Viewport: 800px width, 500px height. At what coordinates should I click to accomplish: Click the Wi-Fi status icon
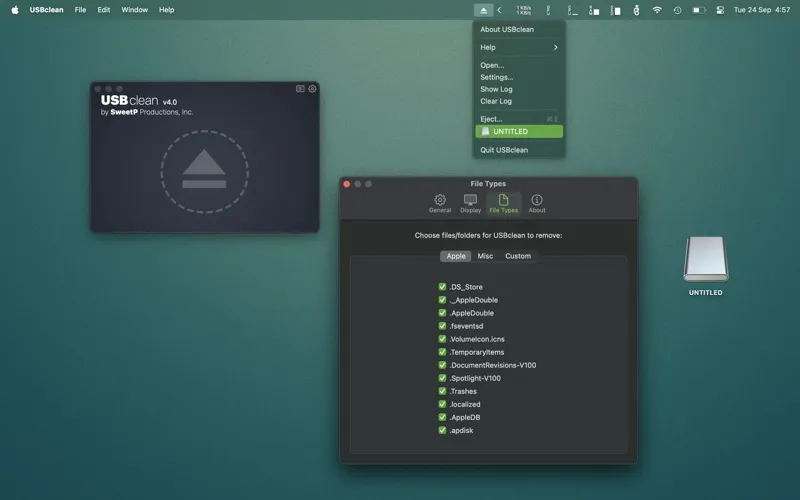click(657, 10)
